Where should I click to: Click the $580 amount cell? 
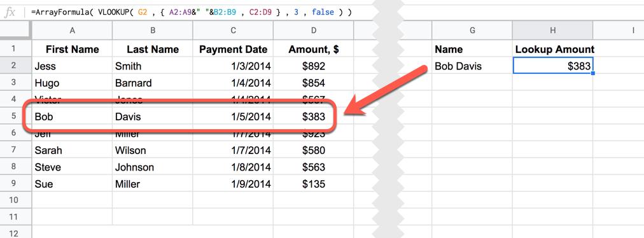pyautogui.click(x=313, y=150)
